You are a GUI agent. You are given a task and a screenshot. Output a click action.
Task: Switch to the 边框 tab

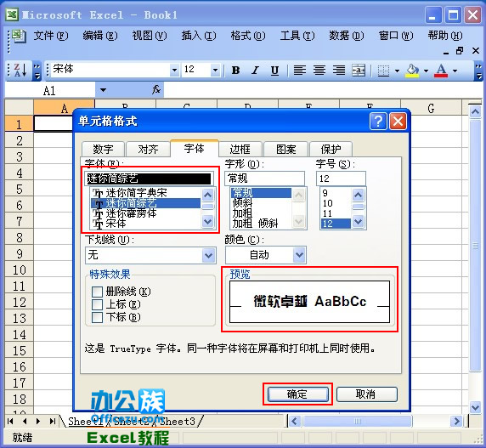click(240, 150)
